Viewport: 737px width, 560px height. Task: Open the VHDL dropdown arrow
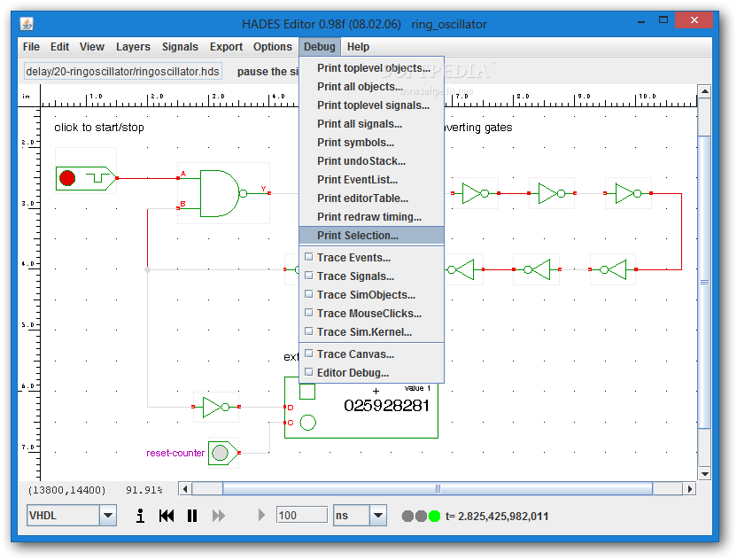(108, 516)
